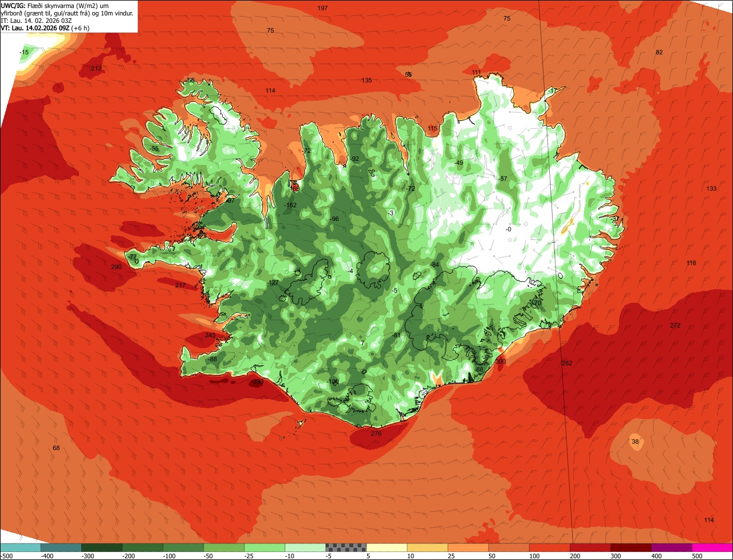Click the 217 value in the western sea
733x560 pixels.
pyautogui.click(x=180, y=286)
